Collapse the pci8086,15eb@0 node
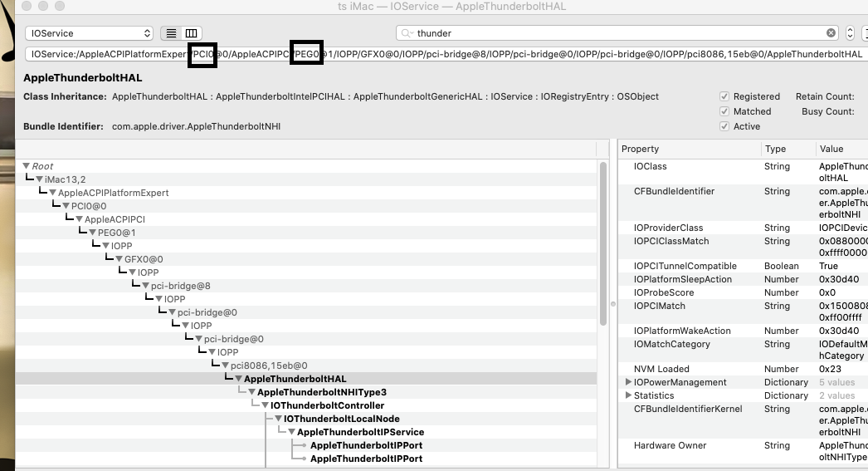Image resolution: width=868 pixels, height=471 pixels. click(x=226, y=366)
